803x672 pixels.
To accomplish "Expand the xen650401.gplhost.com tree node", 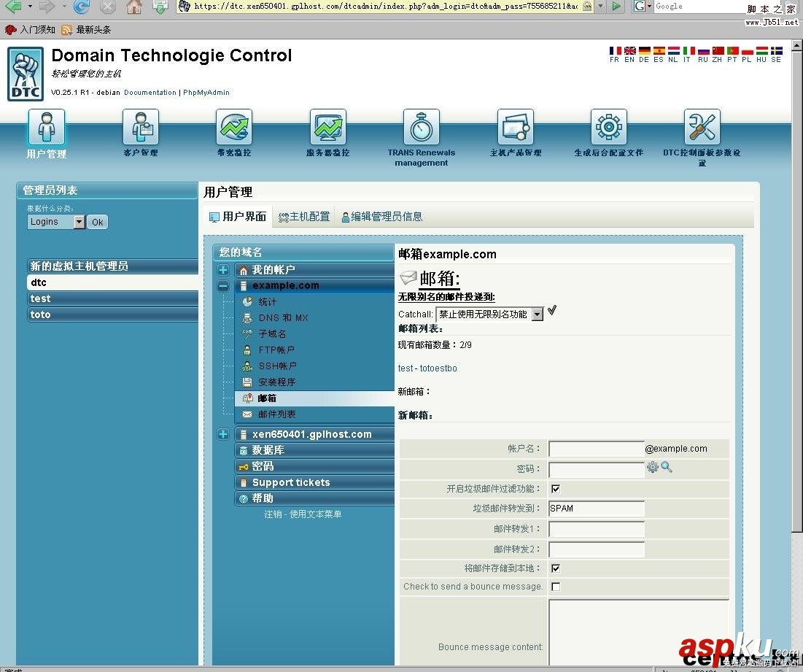I will pos(223,434).
